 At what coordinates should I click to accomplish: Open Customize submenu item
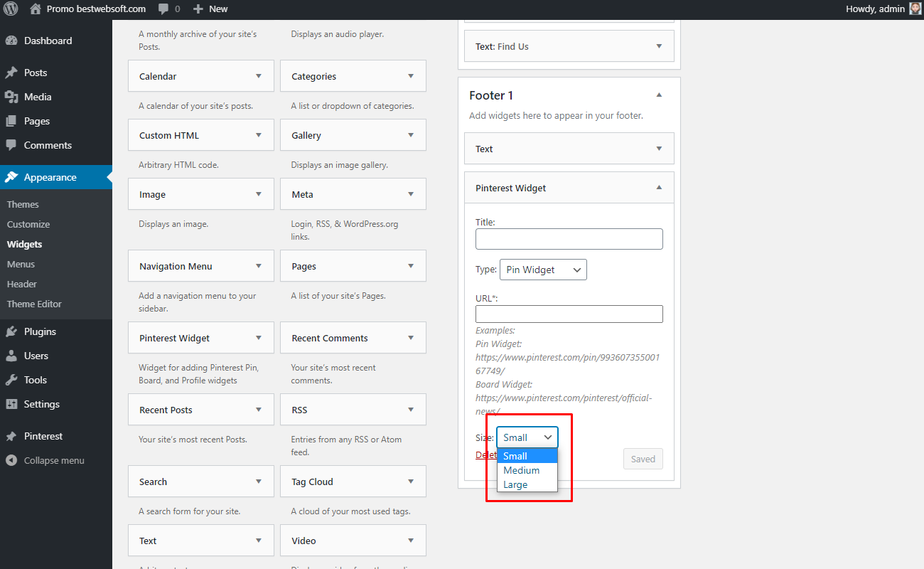point(28,224)
